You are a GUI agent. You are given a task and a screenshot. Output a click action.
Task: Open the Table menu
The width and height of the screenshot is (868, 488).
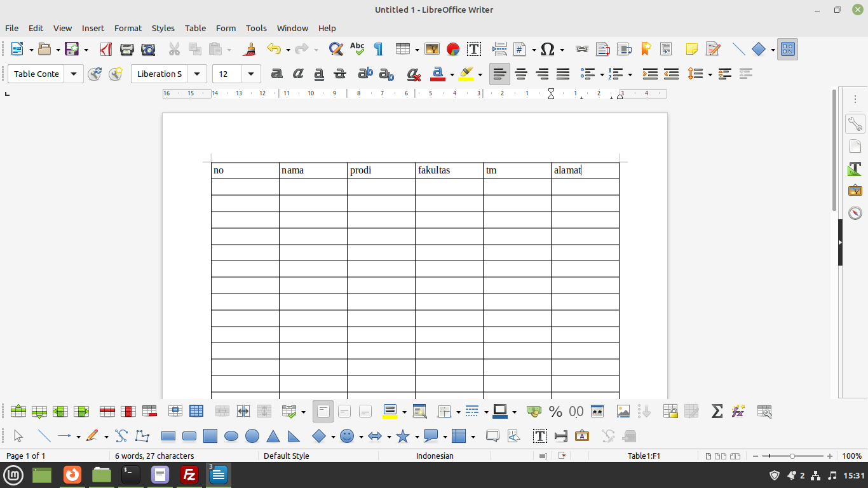point(195,28)
